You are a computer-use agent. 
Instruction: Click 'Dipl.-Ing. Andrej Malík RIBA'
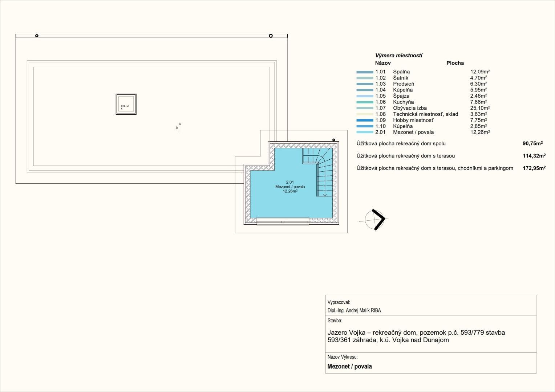pos(354,311)
